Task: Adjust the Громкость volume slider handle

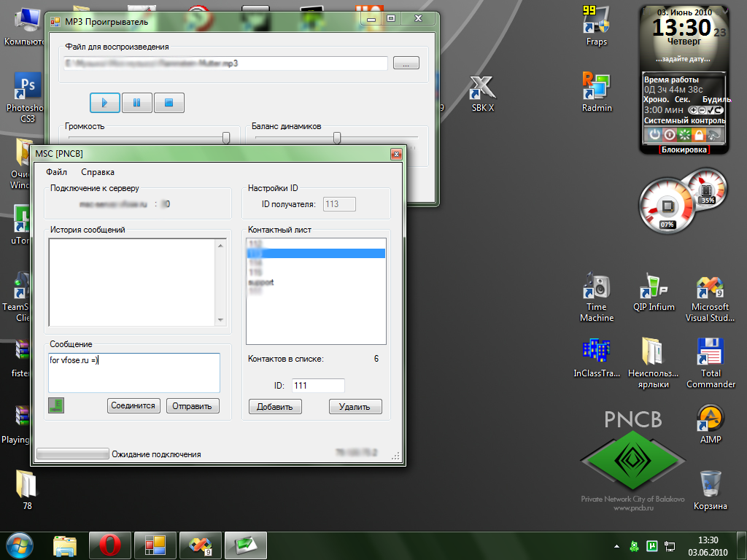Action: [x=226, y=137]
